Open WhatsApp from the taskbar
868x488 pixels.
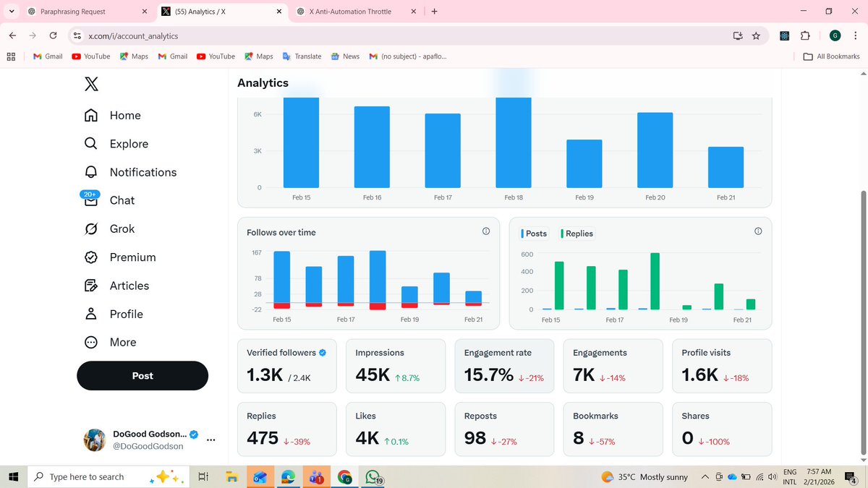372,476
